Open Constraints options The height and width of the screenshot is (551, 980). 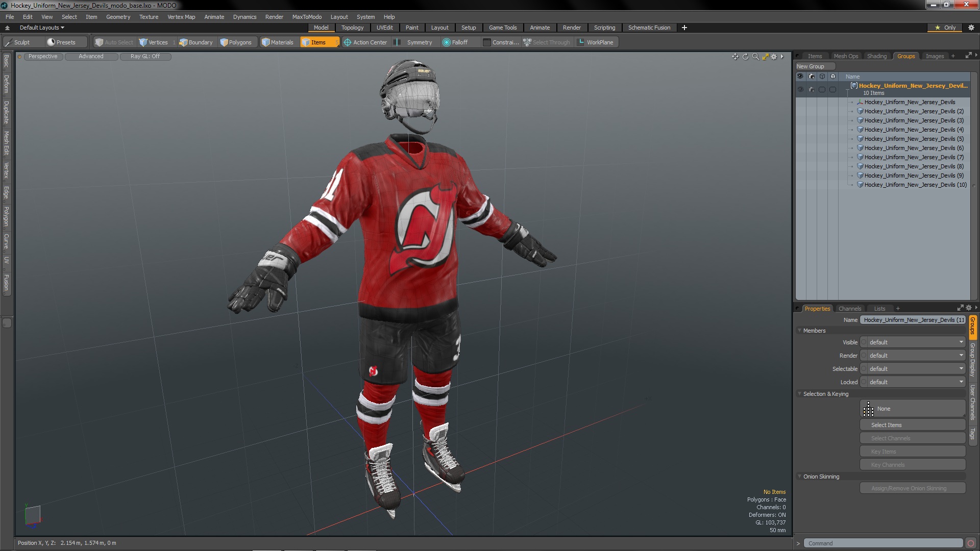pos(501,42)
